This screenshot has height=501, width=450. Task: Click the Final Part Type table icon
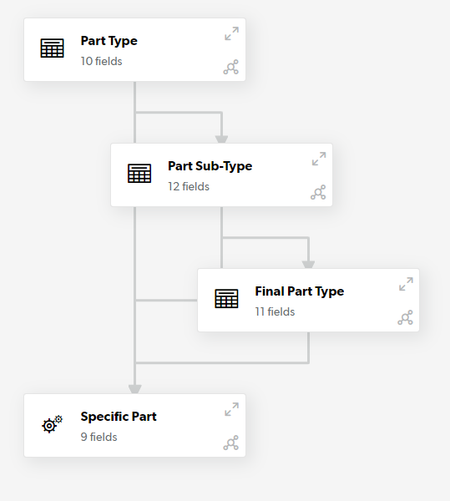pos(227,299)
